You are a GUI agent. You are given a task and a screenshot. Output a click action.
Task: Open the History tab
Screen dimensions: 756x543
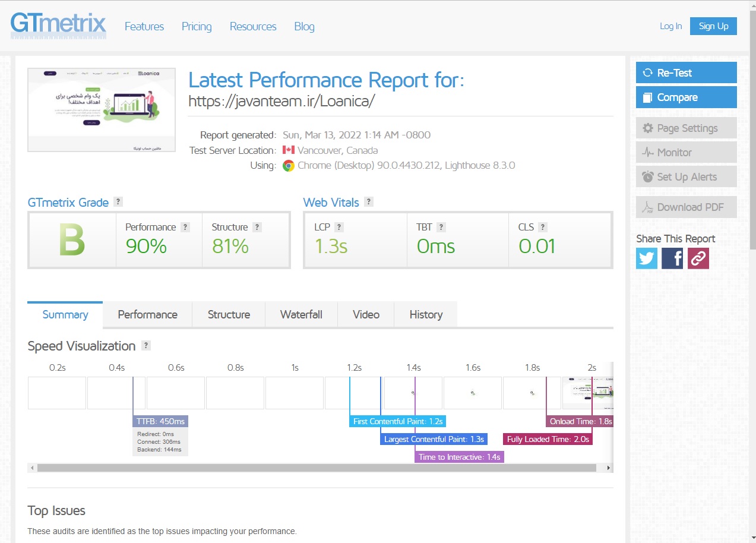point(426,315)
